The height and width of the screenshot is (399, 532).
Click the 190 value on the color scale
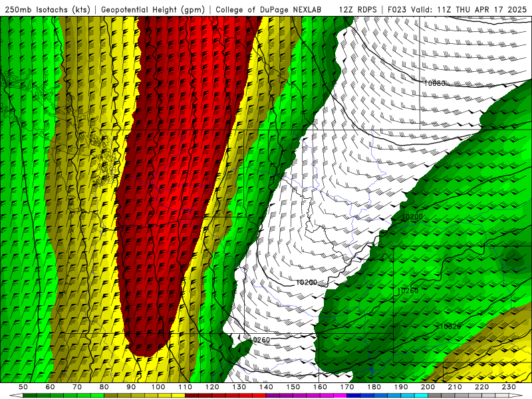(401, 387)
